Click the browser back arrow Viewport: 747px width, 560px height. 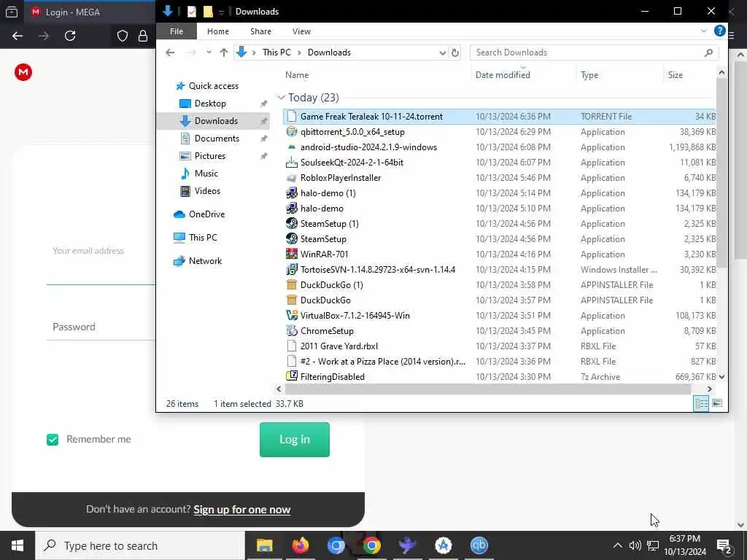pos(18,36)
